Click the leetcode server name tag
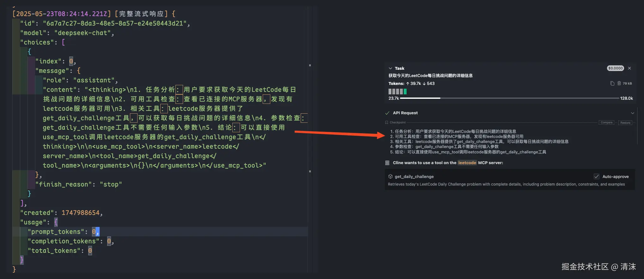Screen dimensions: 644x279 coord(467,163)
